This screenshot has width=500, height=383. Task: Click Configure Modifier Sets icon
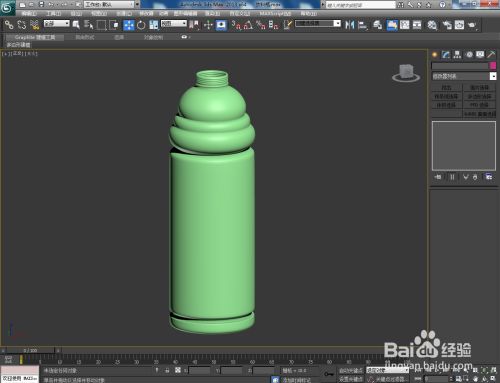pyautogui.click(x=489, y=177)
